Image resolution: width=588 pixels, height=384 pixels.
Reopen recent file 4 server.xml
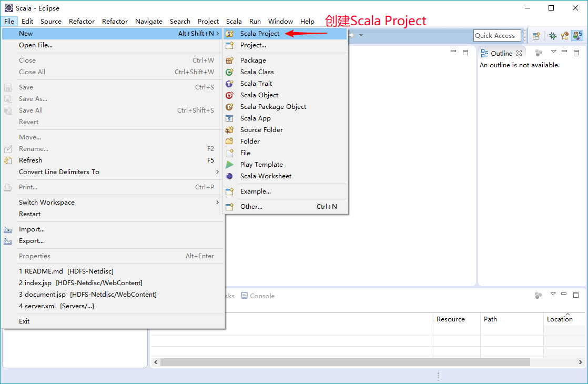pos(113,306)
